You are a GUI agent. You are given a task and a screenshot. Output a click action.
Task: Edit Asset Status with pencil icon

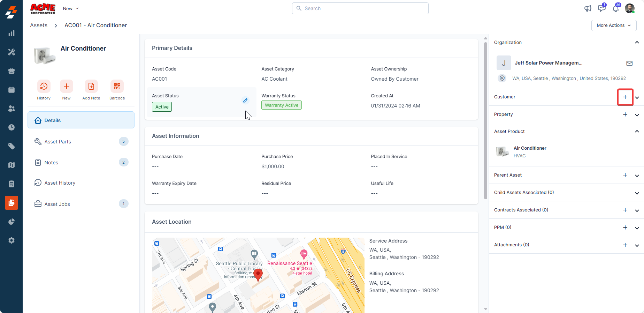pyautogui.click(x=245, y=100)
